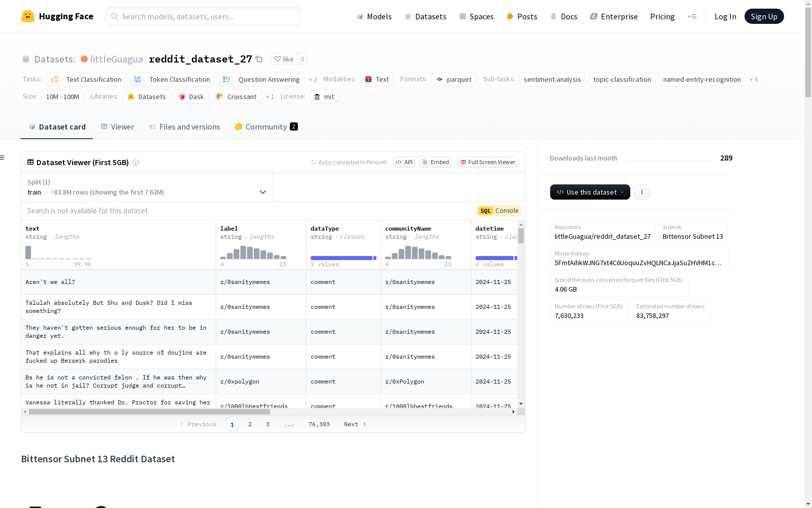Open Docs in the top navigation

[564, 17]
